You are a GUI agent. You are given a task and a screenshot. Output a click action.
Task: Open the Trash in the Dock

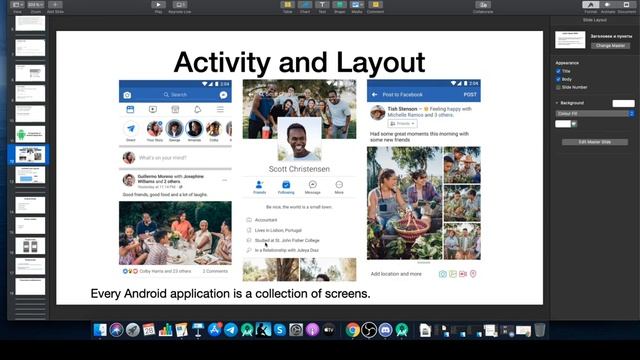540,330
